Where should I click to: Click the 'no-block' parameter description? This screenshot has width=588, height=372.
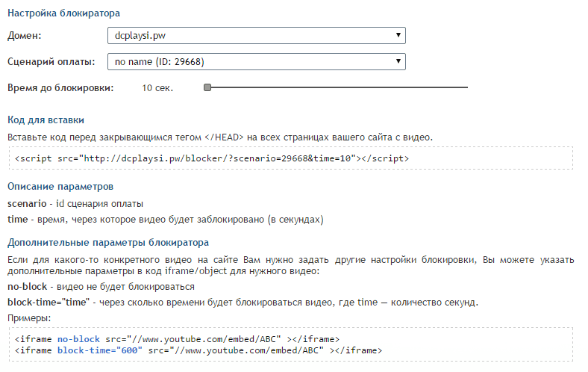(101, 286)
